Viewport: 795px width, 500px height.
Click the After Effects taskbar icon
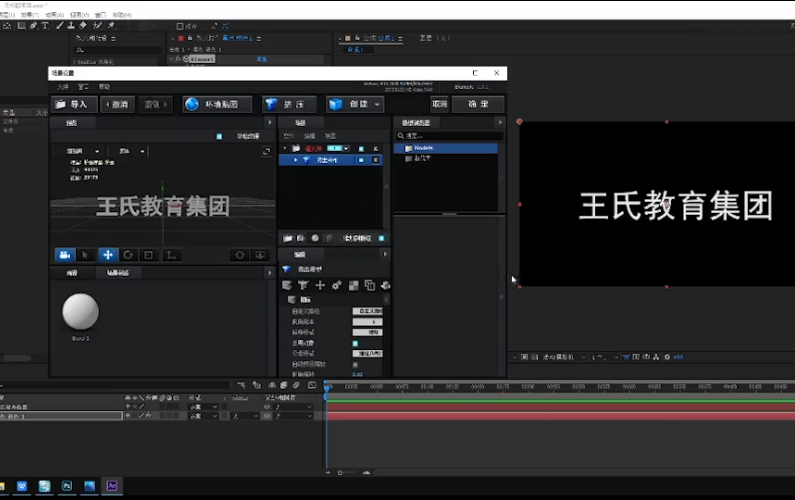click(112, 486)
